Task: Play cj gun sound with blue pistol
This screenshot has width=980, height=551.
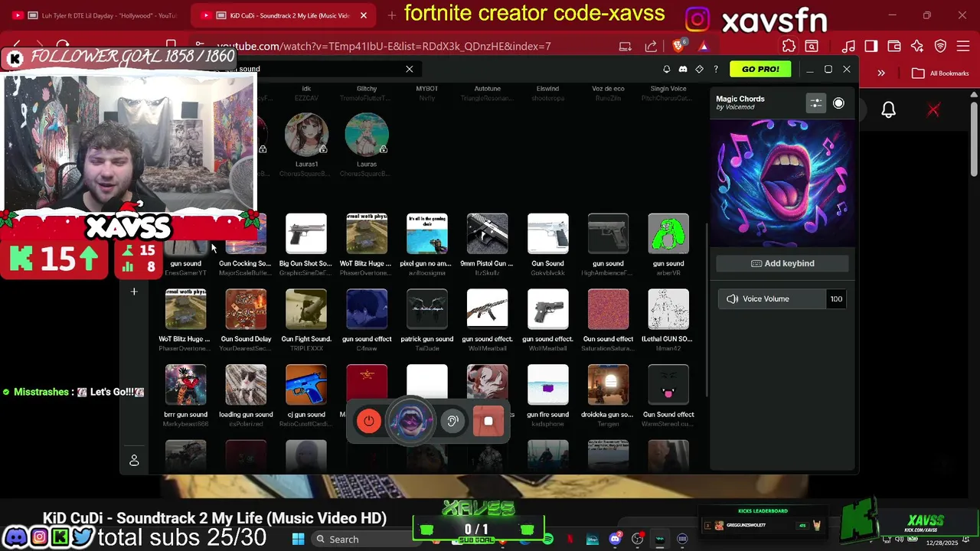Action: click(x=306, y=385)
